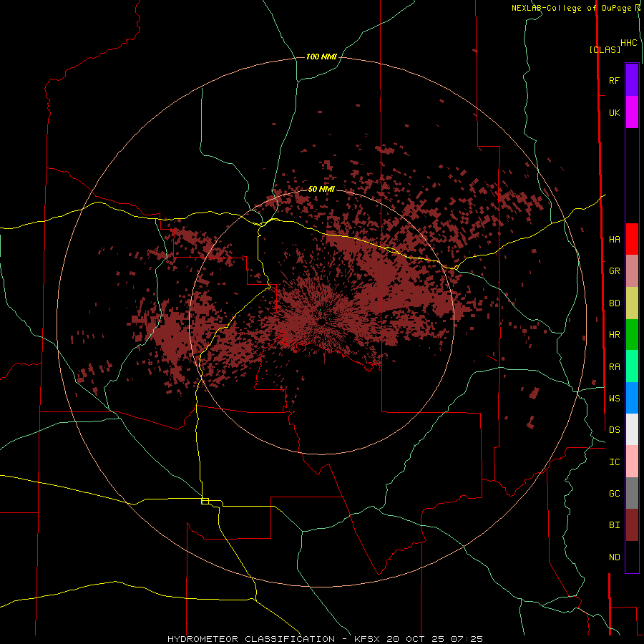This screenshot has height=644, width=644.
Task: Click the GR salmon legend swatch
Action: (632, 271)
